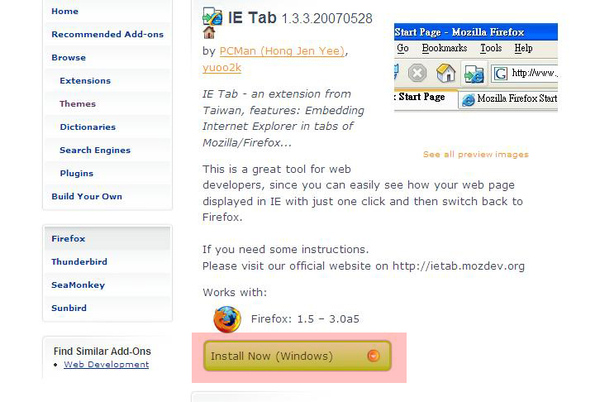
Task: Click the Firefox logo under Works with
Action: click(x=227, y=319)
